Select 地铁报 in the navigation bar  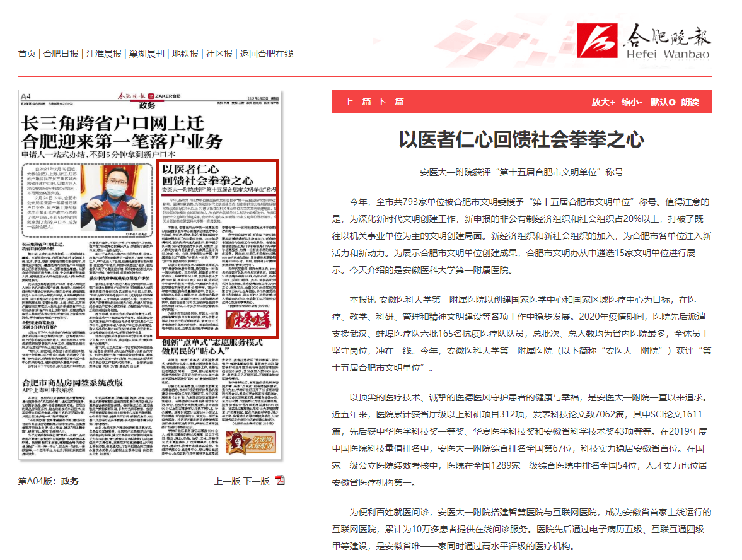click(185, 54)
